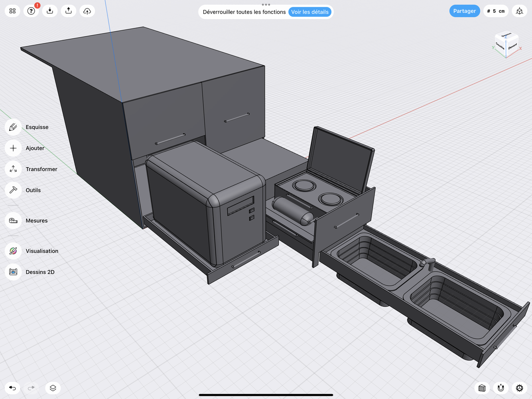Select the stove lid in the model
The width and height of the screenshot is (532, 399).
341,160
